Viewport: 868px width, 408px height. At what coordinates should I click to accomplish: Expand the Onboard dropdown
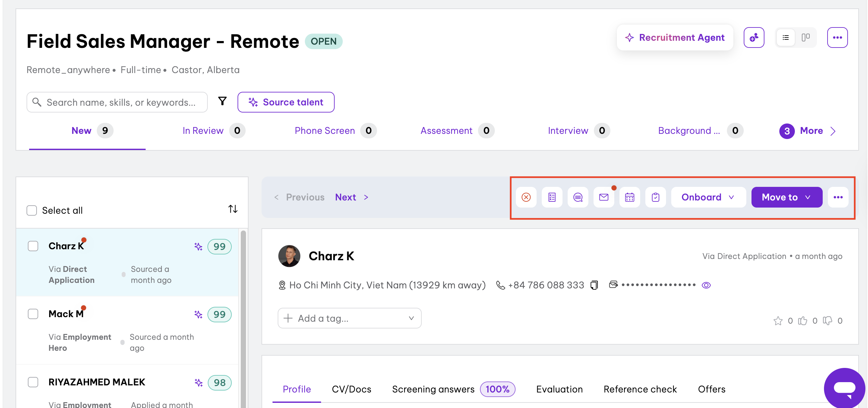pyautogui.click(x=708, y=197)
